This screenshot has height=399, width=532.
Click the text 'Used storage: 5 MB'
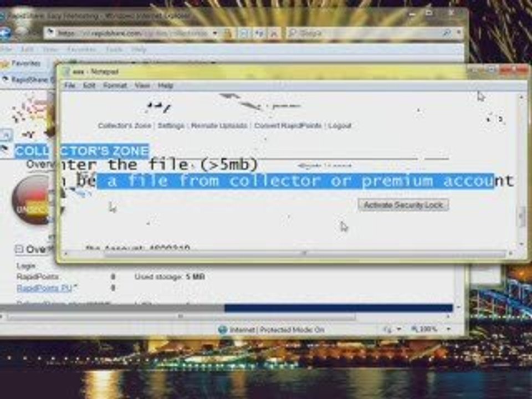click(170, 277)
